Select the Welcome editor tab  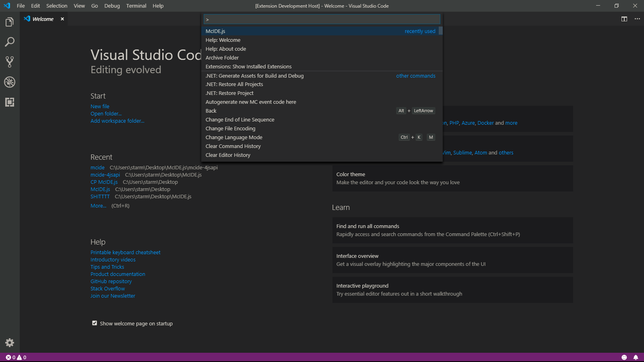[x=43, y=19]
